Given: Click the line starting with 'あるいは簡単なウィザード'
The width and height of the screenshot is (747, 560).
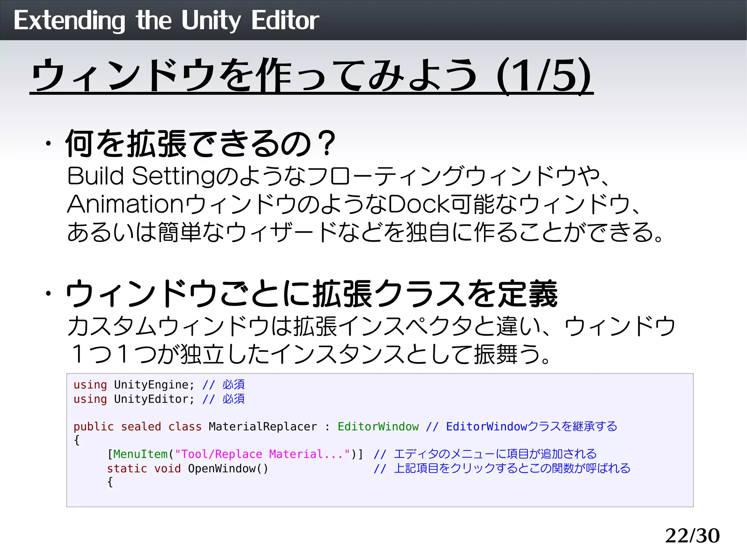Looking at the screenshot, I should click(x=365, y=232).
